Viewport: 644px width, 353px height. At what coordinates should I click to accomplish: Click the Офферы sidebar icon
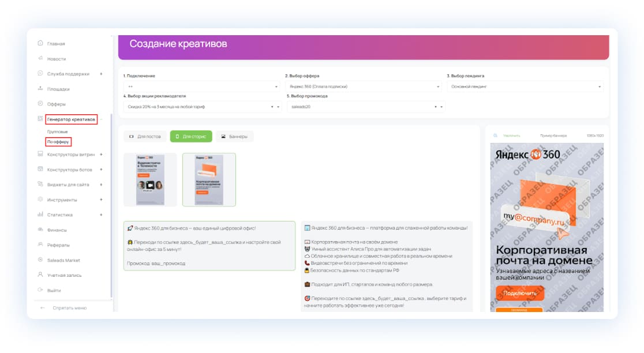coord(40,104)
